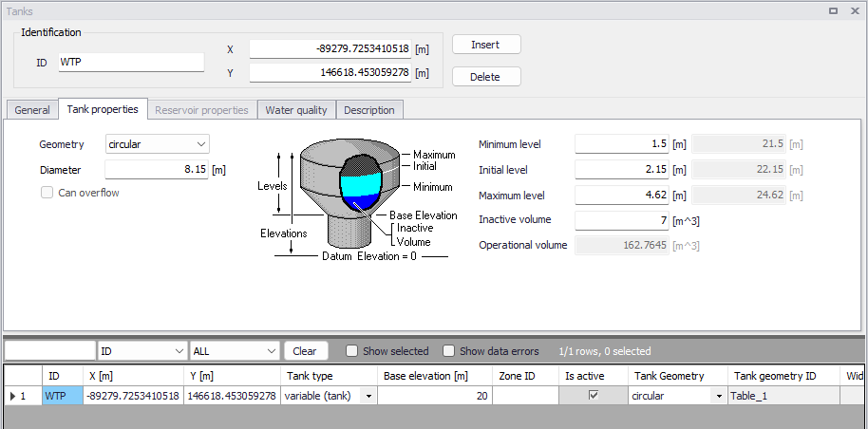Screen dimensions: 868x429
Task: Click the Operational volume value 162.7645
Action: [622, 245]
